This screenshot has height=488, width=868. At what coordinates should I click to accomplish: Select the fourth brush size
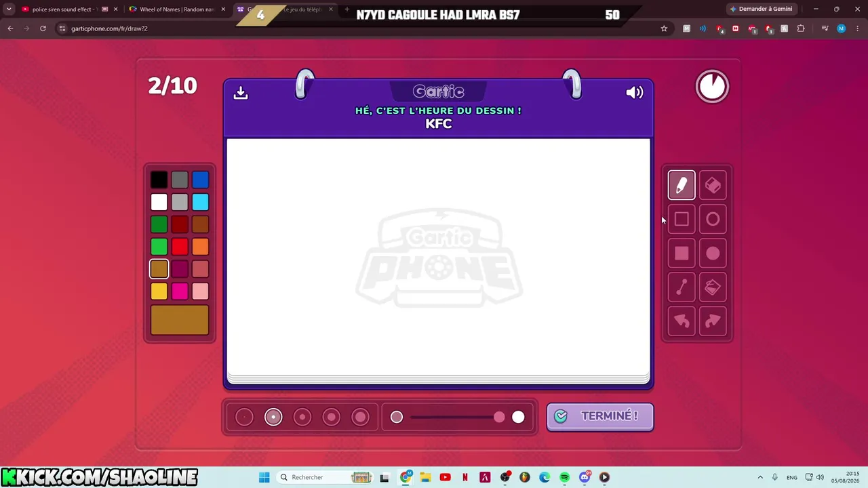point(332,417)
